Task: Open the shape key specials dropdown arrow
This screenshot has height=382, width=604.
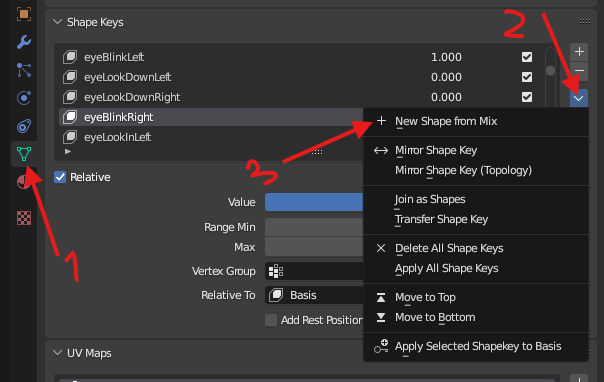Action: [579, 99]
